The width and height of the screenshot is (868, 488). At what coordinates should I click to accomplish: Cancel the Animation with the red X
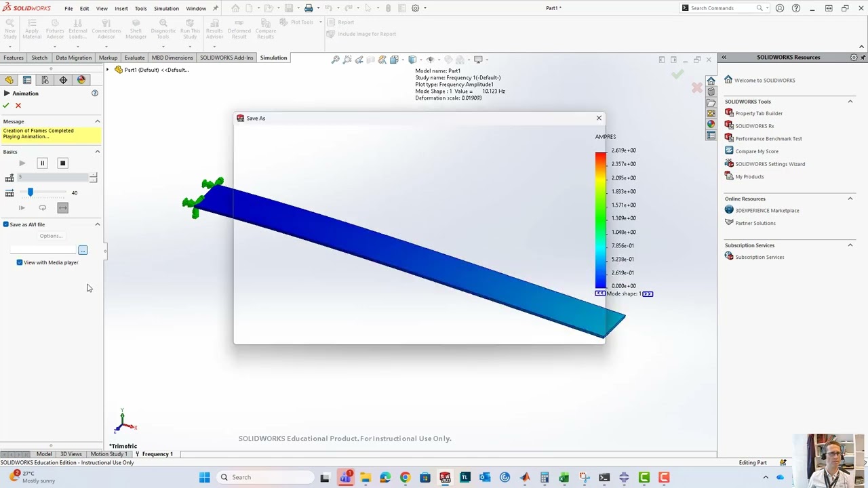coord(18,106)
